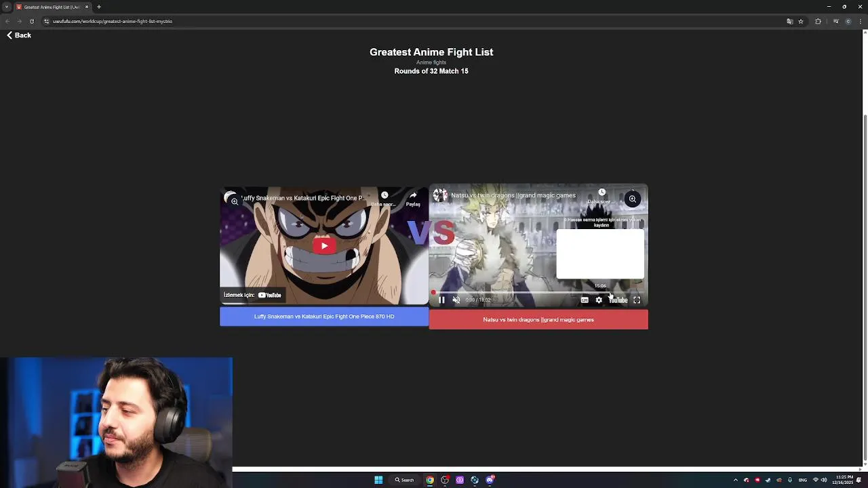The width and height of the screenshot is (868, 488).
Task: View site information icon in address bar
Action: (46, 21)
